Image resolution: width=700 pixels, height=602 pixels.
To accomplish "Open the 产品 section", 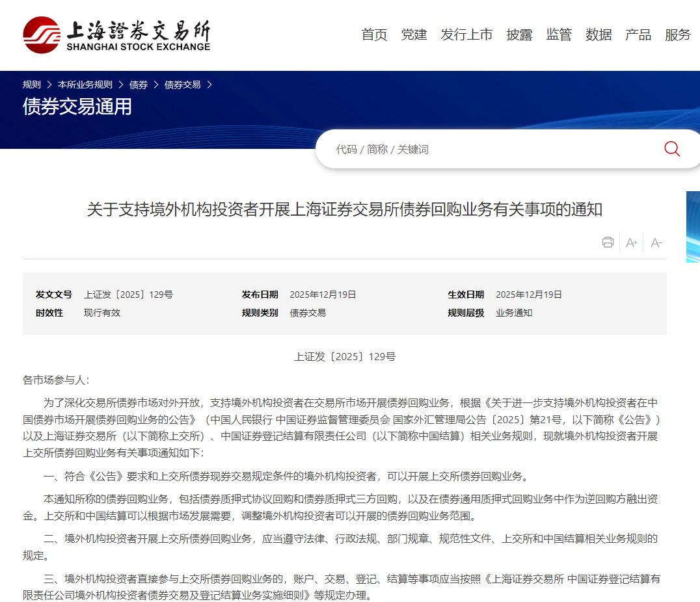I will (x=638, y=35).
